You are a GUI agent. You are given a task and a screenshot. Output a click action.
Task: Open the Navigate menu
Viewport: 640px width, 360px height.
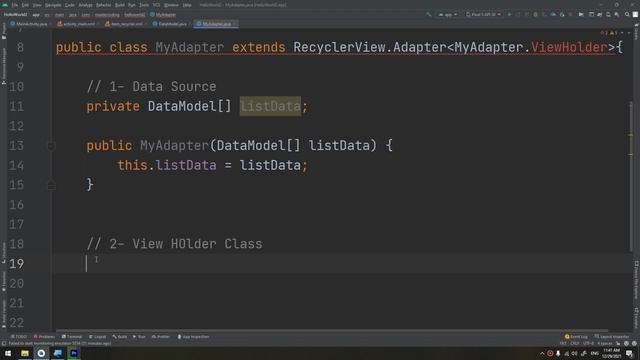point(53,5)
